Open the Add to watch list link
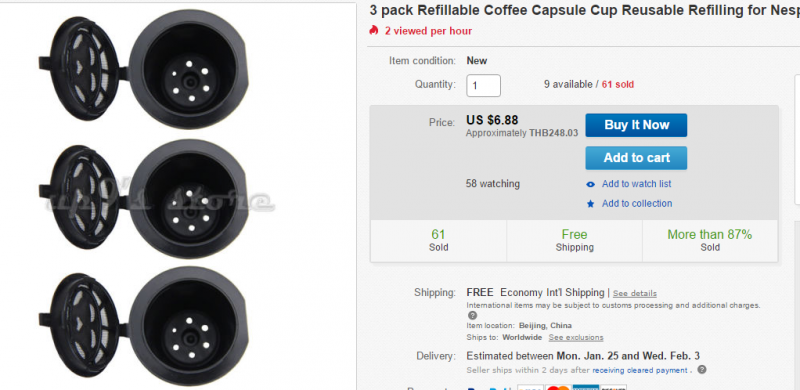Viewport: 800px width, 390px height. click(x=636, y=184)
